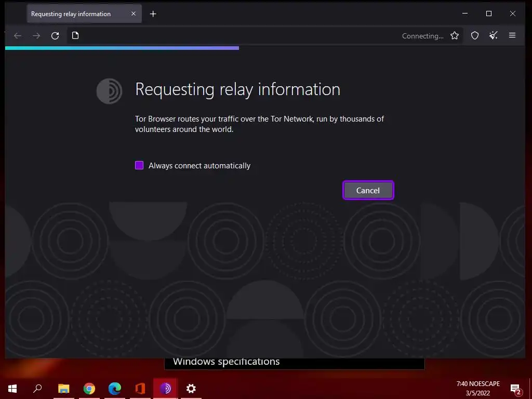Open the notification center icon

516,389
